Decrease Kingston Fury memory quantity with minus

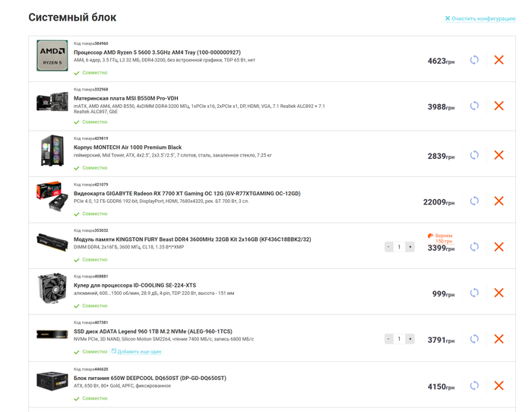tap(389, 247)
